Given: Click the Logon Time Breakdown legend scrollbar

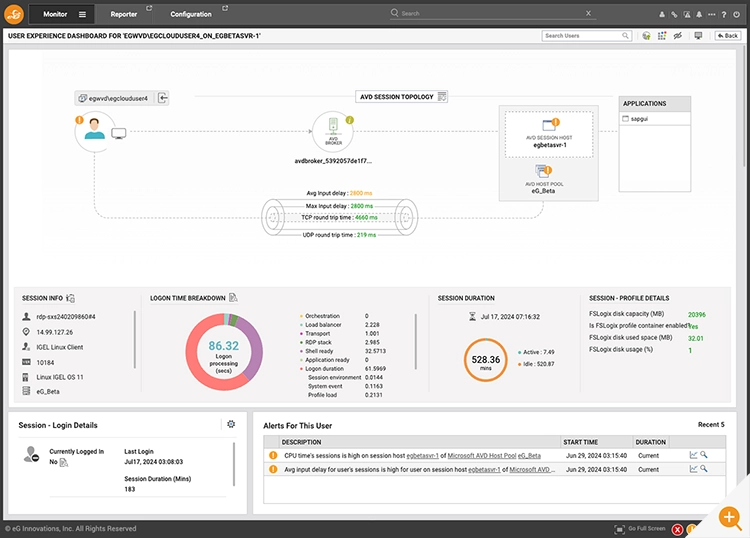Looking at the screenshot, I should pyautogui.click(x=416, y=341).
